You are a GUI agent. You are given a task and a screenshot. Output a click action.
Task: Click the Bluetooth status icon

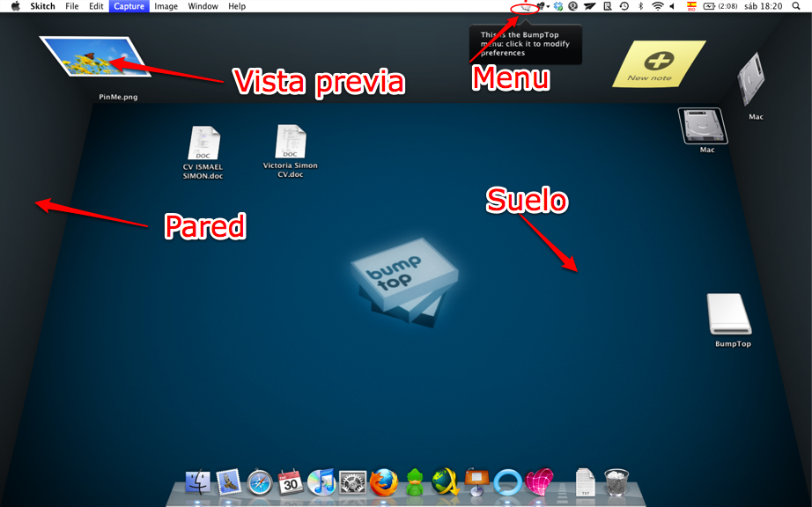640,6
